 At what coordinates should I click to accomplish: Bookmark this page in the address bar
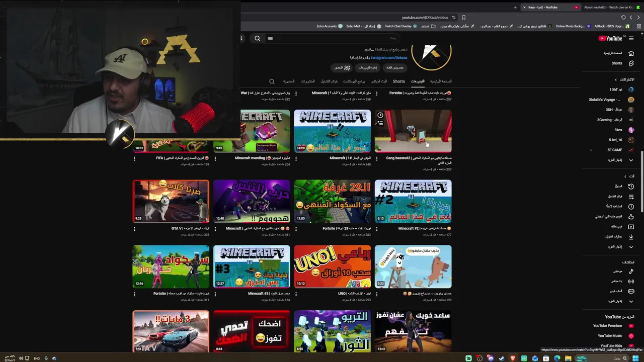point(463,18)
